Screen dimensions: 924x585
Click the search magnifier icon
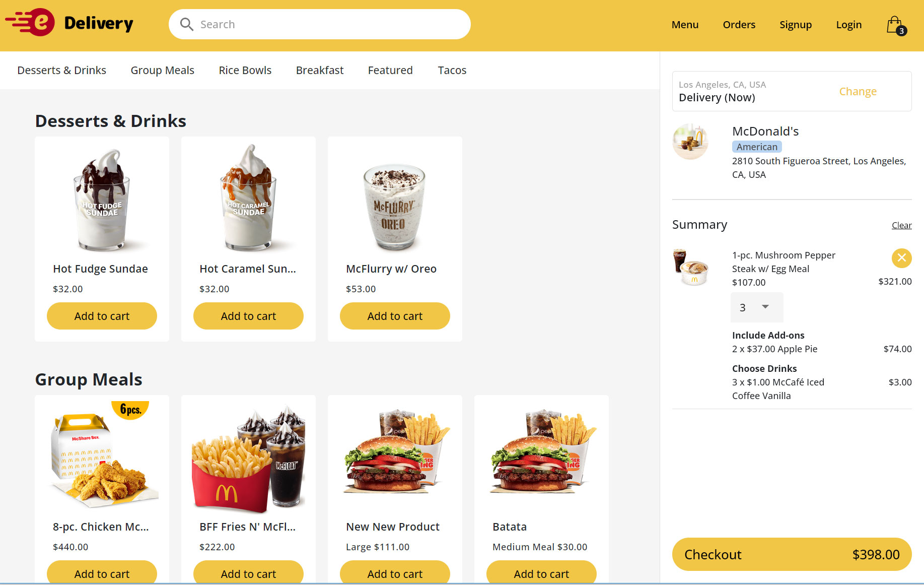tap(186, 24)
